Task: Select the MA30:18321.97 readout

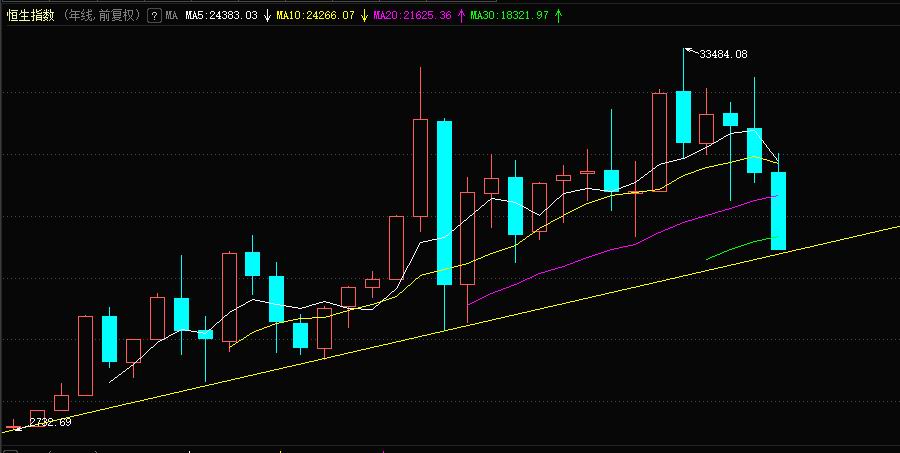Action: [x=510, y=16]
